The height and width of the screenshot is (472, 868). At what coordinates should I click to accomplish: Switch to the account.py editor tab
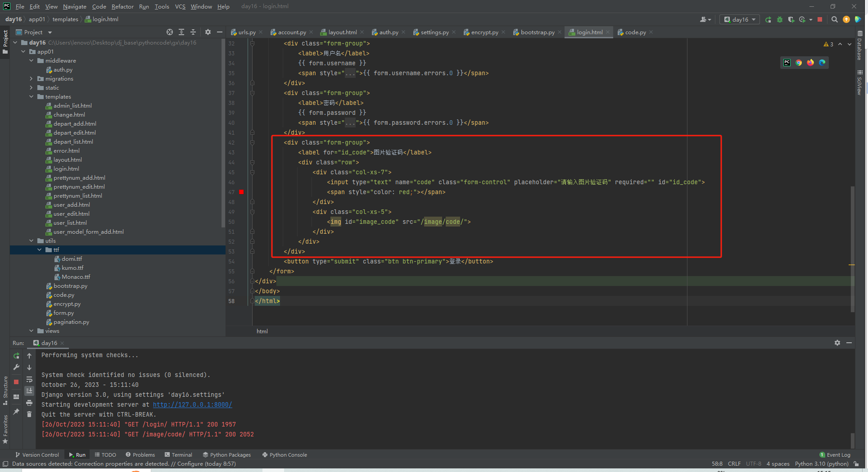click(x=291, y=32)
